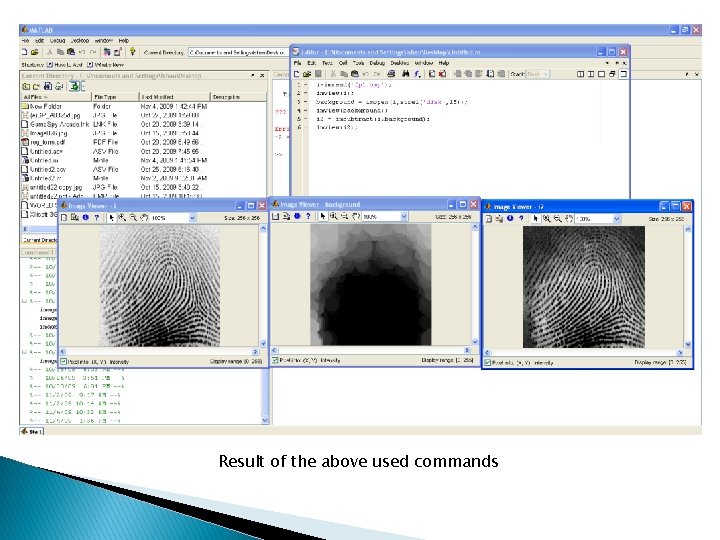This screenshot has height=540, width=720.
Task: Open Text menu in Editor window
Action: point(327,63)
